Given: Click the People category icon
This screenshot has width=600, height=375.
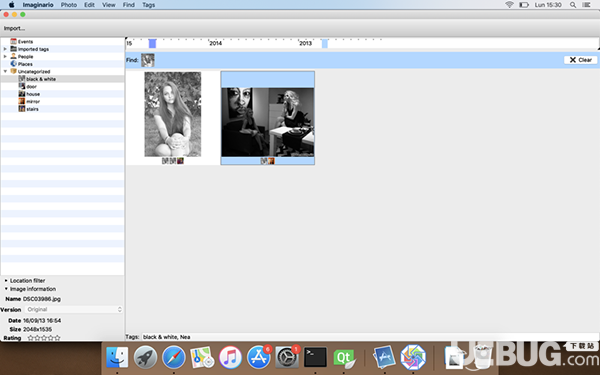Looking at the screenshot, I should (13, 56).
